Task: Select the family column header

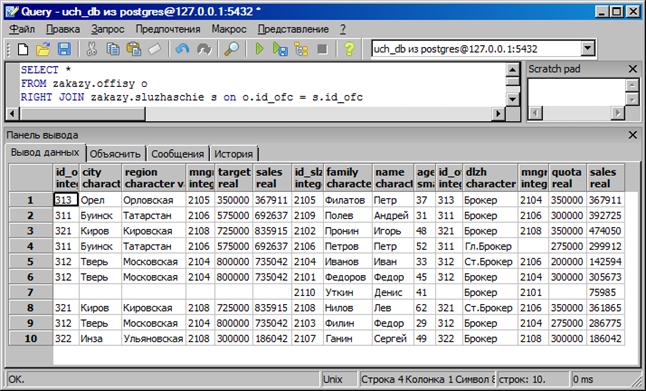Action: click(348, 178)
